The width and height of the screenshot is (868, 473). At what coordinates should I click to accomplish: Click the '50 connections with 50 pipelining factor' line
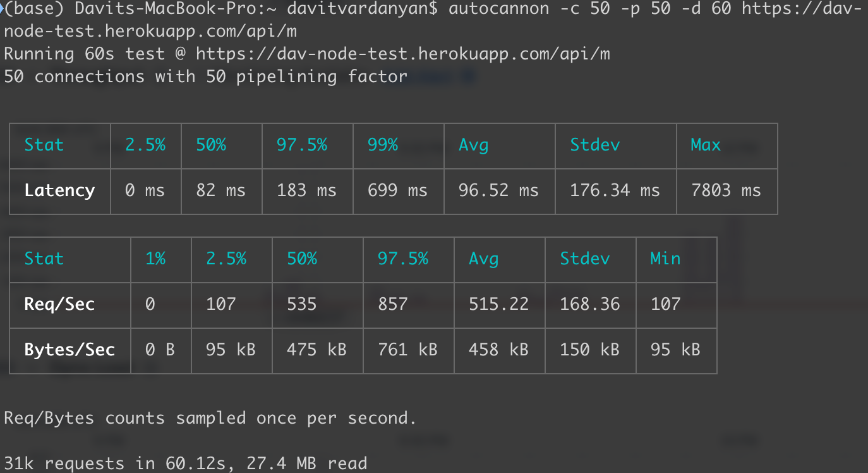point(205,77)
